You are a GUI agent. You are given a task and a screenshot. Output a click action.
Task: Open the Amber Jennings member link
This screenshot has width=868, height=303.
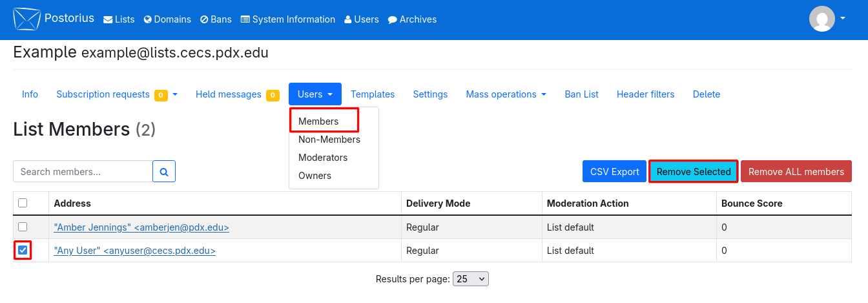click(x=141, y=227)
